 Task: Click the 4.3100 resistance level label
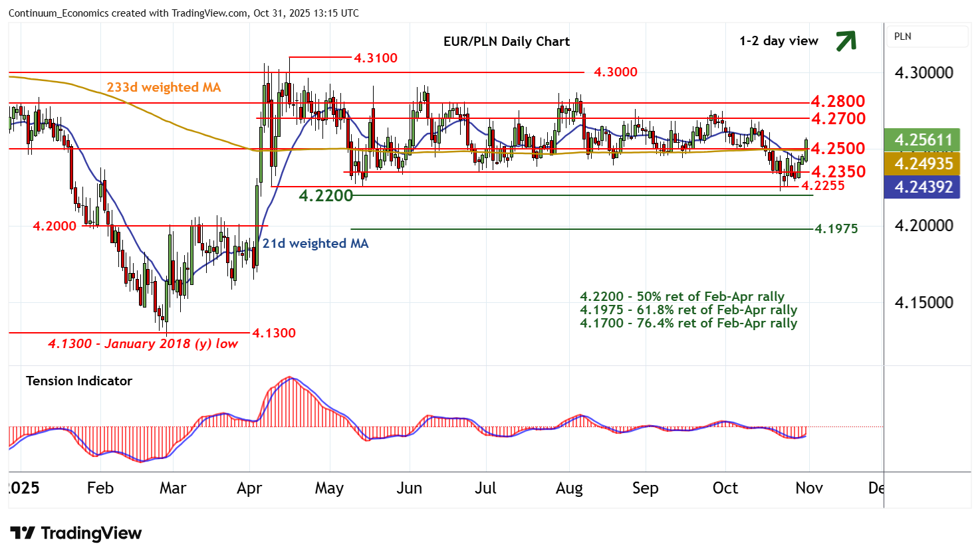(x=375, y=58)
